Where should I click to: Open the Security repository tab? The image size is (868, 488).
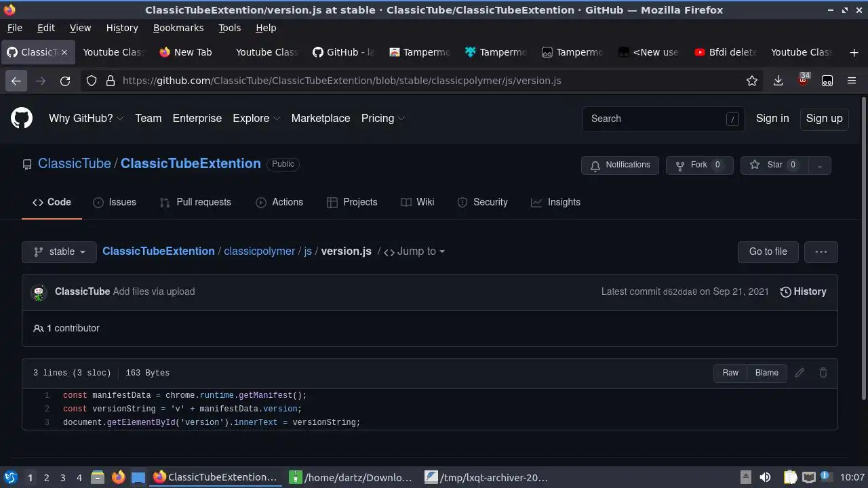click(x=482, y=203)
